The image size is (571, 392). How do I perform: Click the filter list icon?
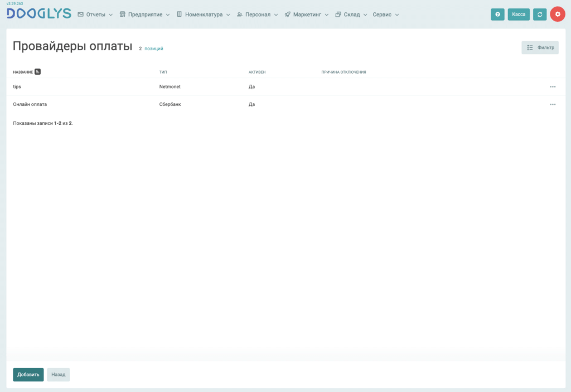tap(530, 48)
